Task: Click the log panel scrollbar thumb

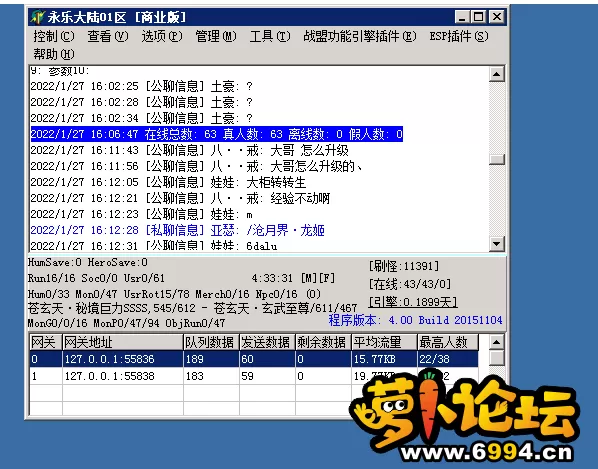Action: click(497, 159)
